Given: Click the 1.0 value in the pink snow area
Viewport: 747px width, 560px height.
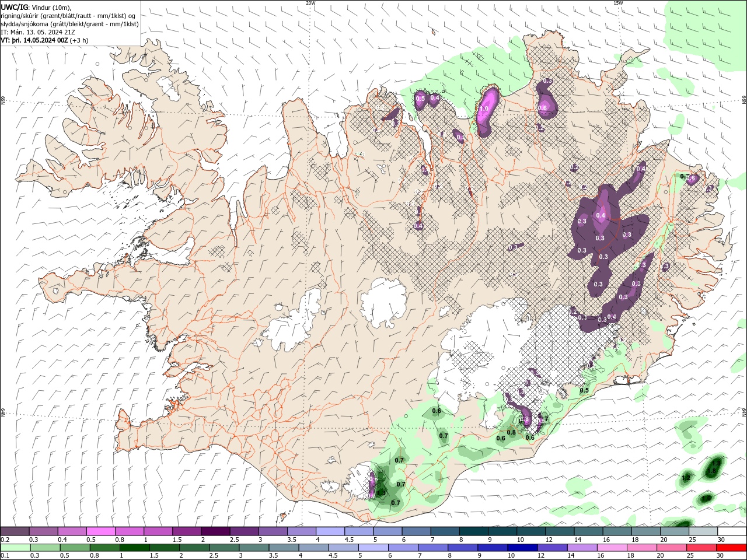Looking at the screenshot, I should pos(484,108).
